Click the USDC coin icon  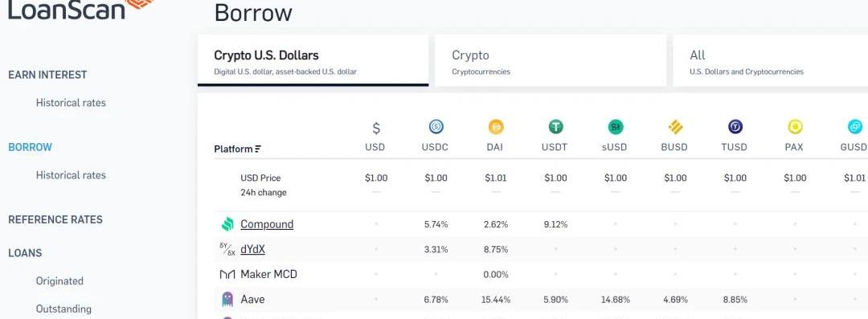(436, 128)
